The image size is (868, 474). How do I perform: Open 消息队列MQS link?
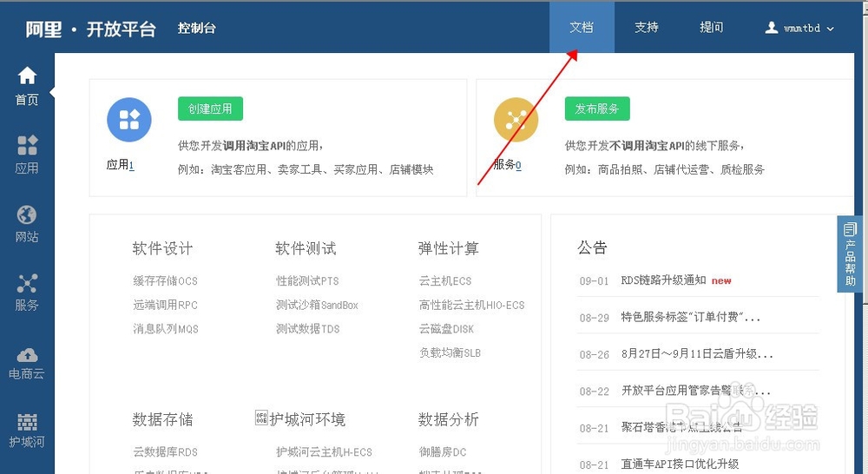166,329
